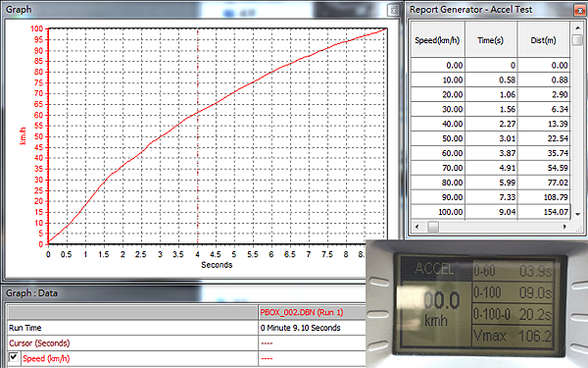Select the 20.00 speed cell
The image size is (588, 368).
pos(438,94)
